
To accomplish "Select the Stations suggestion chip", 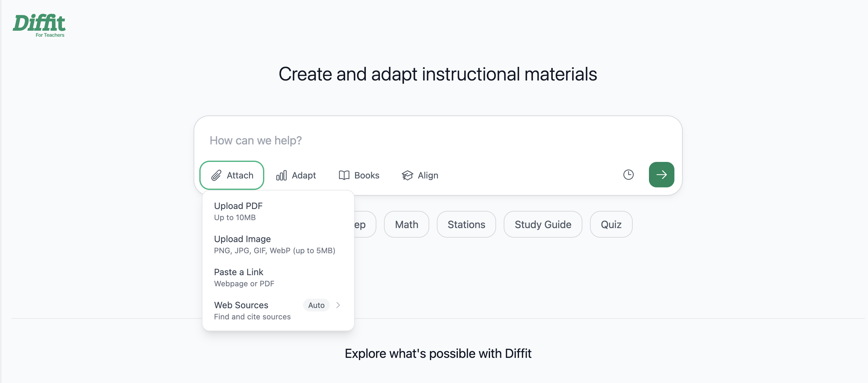I will click(x=466, y=224).
